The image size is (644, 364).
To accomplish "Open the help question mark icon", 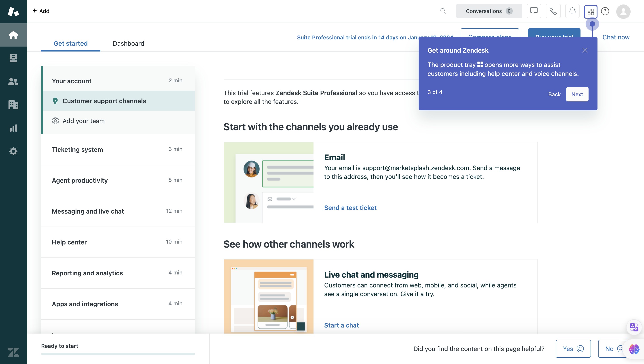I will click(605, 11).
